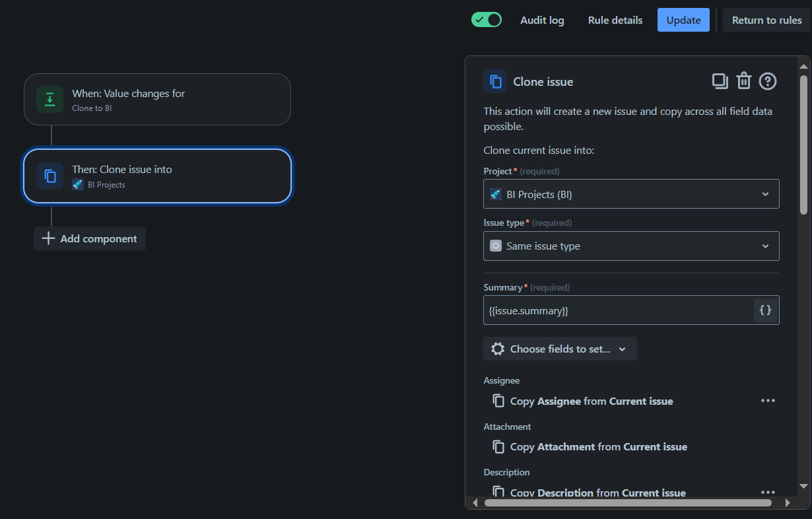
Task: Open the Audit log tab
Action: click(542, 20)
